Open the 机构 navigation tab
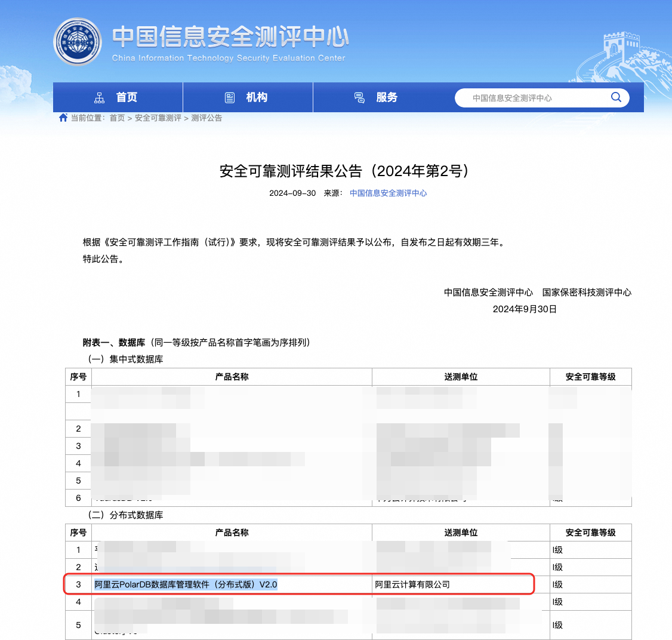Screen dimensions: 672x640 point(248,97)
